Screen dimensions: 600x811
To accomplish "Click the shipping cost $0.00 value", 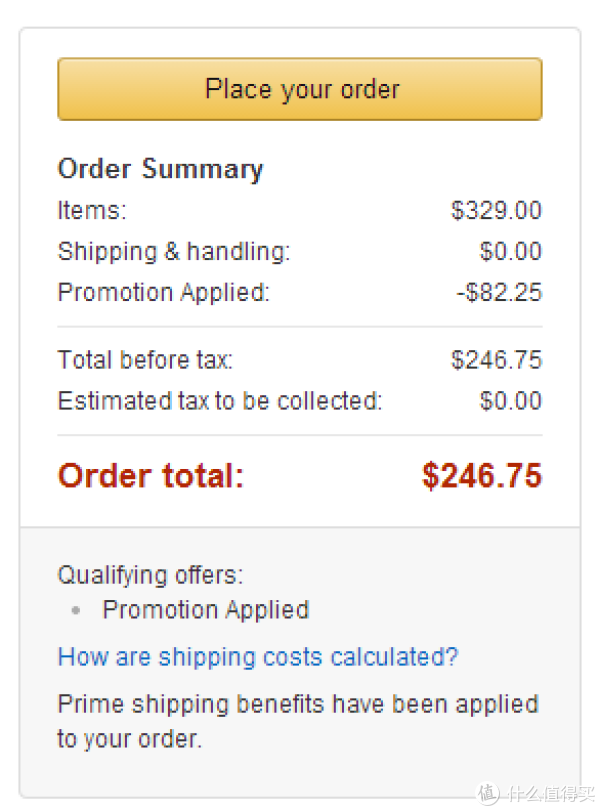I will pos(511,251).
